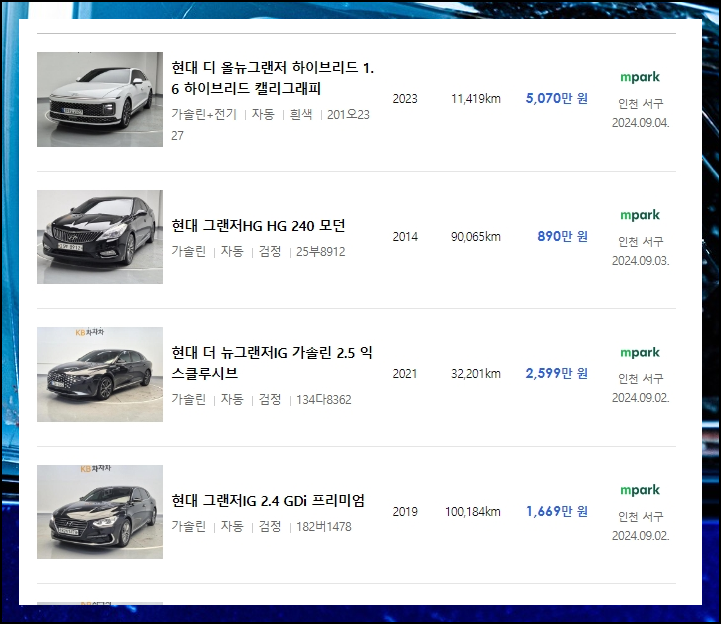This screenshot has width=721, height=624.
Task: Click the plate number 134다8362
Action: pos(324,400)
